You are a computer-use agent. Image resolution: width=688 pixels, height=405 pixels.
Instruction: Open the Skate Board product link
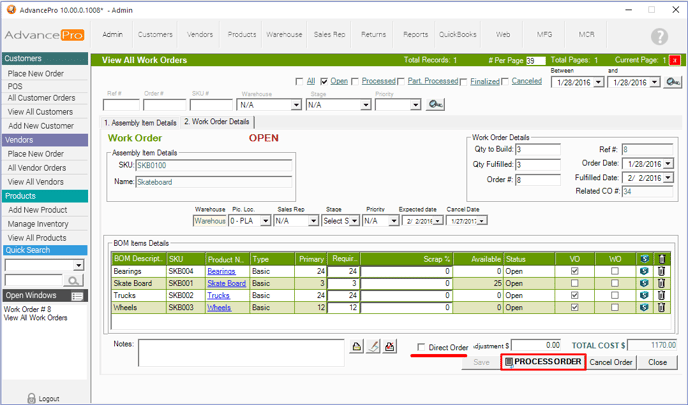click(226, 284)
